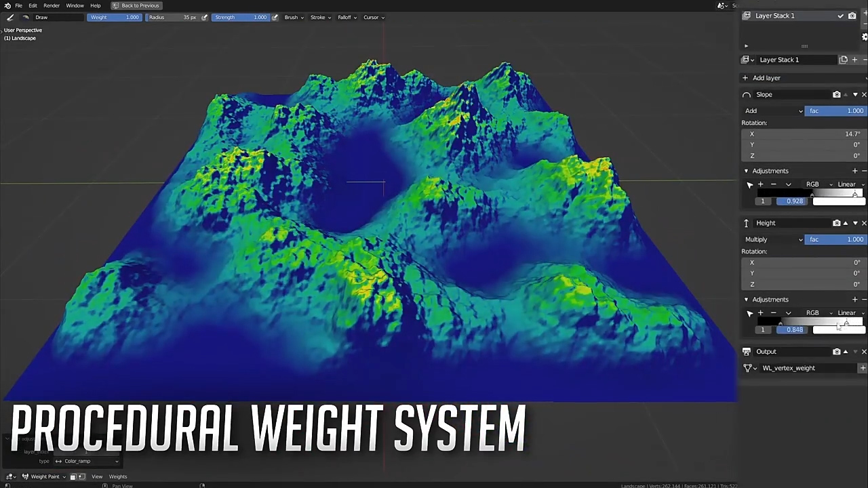Click the Layer Stack 1 name field

pos(796,60)
